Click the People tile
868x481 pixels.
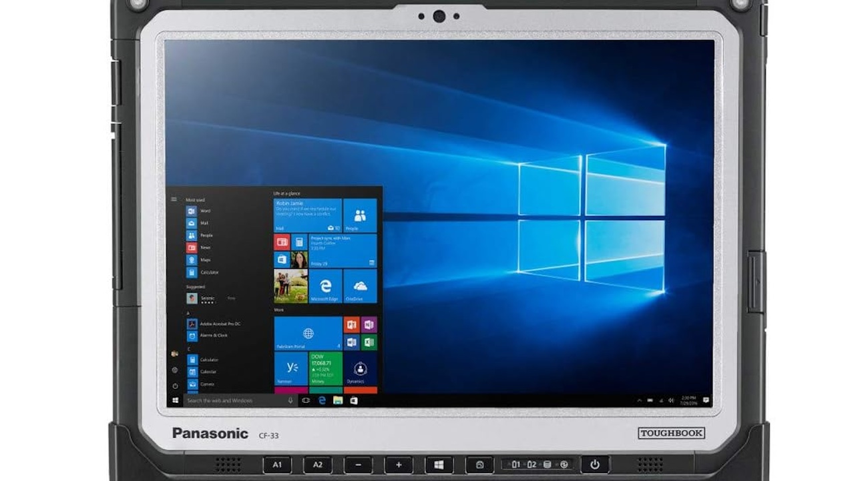click(360, 215)
